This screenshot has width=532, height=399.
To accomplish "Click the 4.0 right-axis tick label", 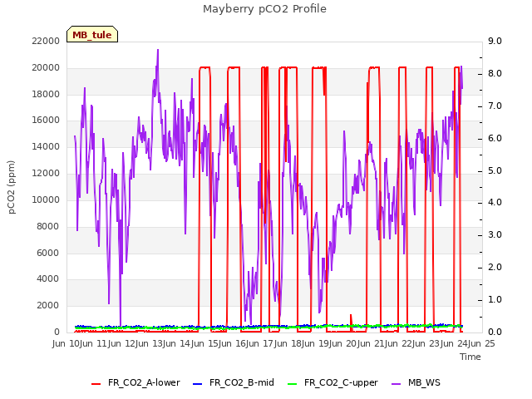I will (x=495, y=203).
